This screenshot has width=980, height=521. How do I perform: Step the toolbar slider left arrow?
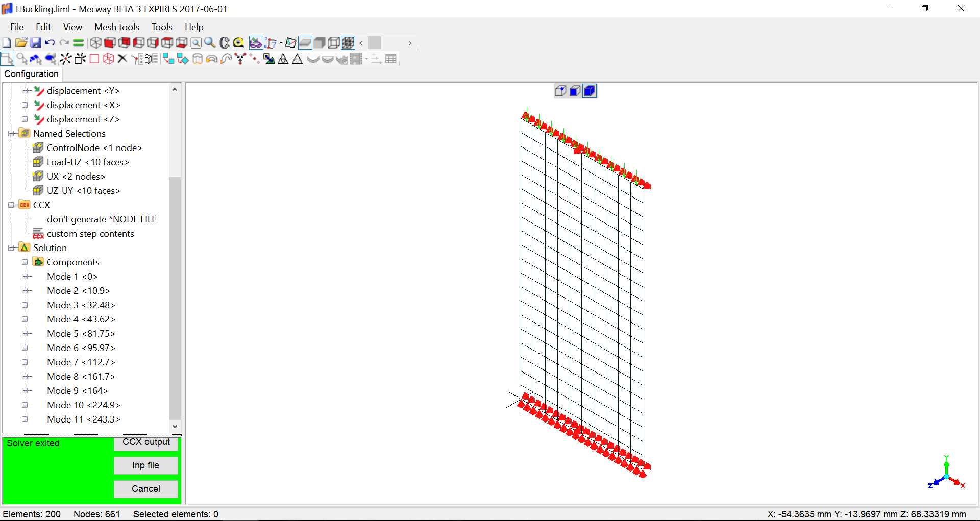(x=361, y=43)
